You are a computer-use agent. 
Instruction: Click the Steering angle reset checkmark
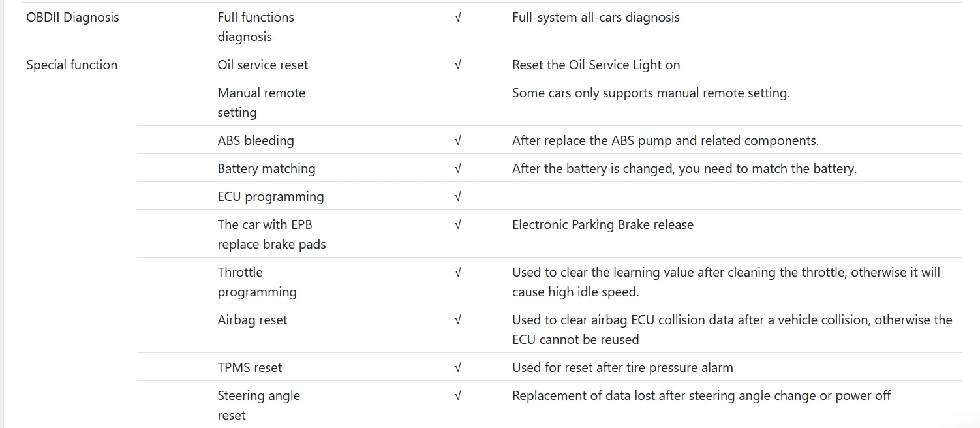point(457,395)
